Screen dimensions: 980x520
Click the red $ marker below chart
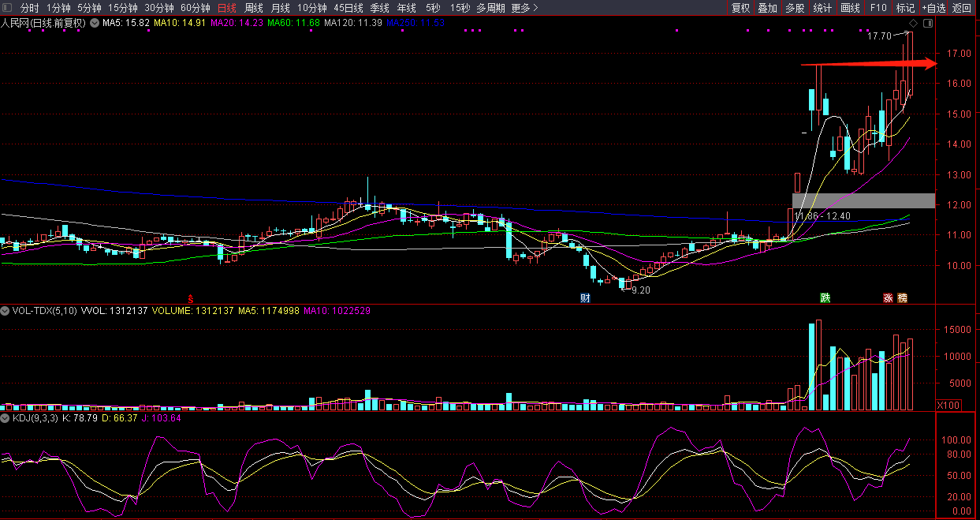tap(190, 297)
